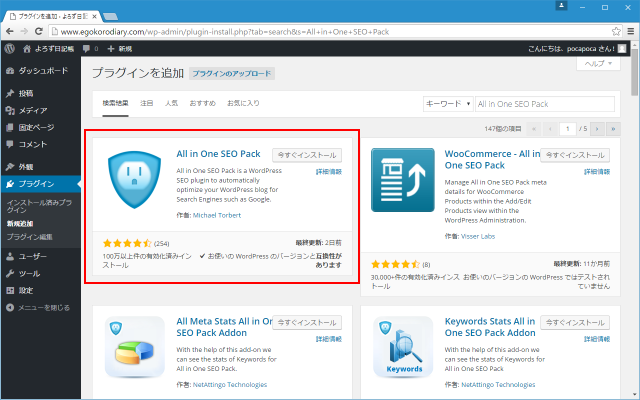Image resolution: width=640 pixels, height=400 pixels.
Task: Click the WordPress logo in admin bar
Action: [x=8, y=48]
